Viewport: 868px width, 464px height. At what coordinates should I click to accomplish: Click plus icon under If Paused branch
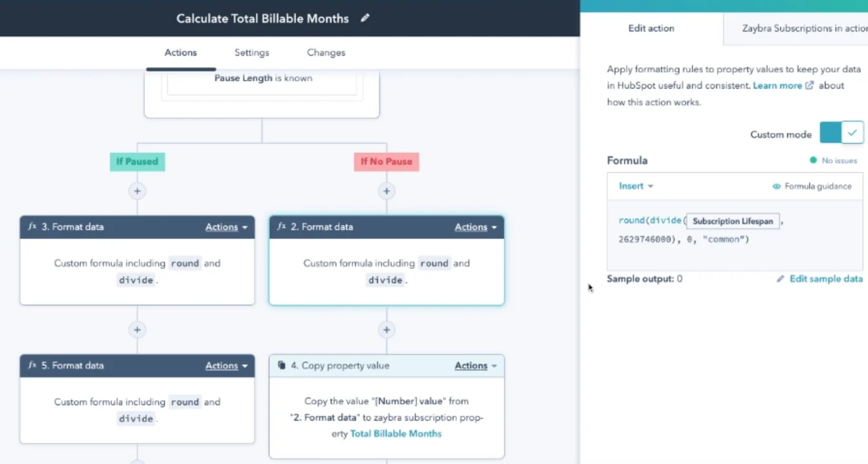pos(137,191)
